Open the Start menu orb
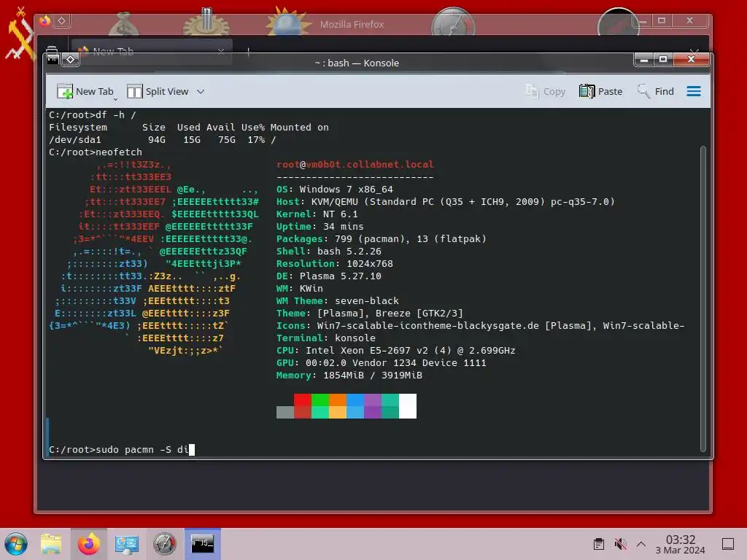Screen dimensions: 747x560 tap(16, 544)
